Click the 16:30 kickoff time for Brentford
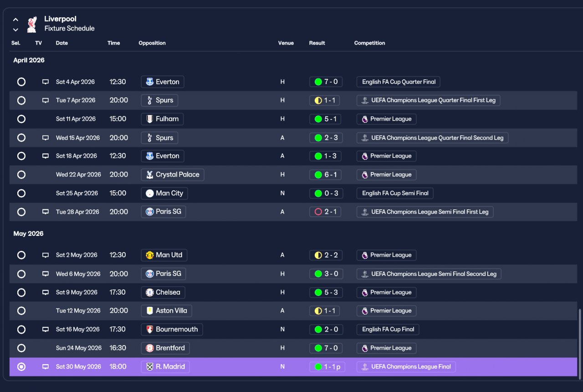The width and height of the screenshot is (583, 392). 118,348
